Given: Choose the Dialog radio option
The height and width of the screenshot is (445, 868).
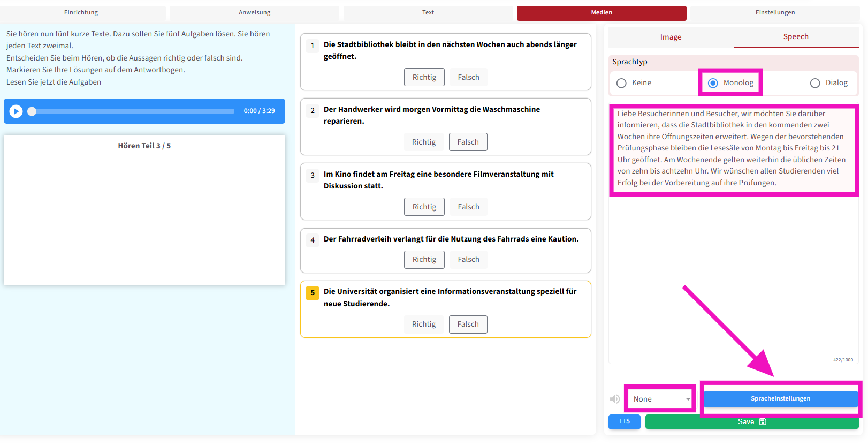Looking at the screenshot, I should (x=815, y=83).
